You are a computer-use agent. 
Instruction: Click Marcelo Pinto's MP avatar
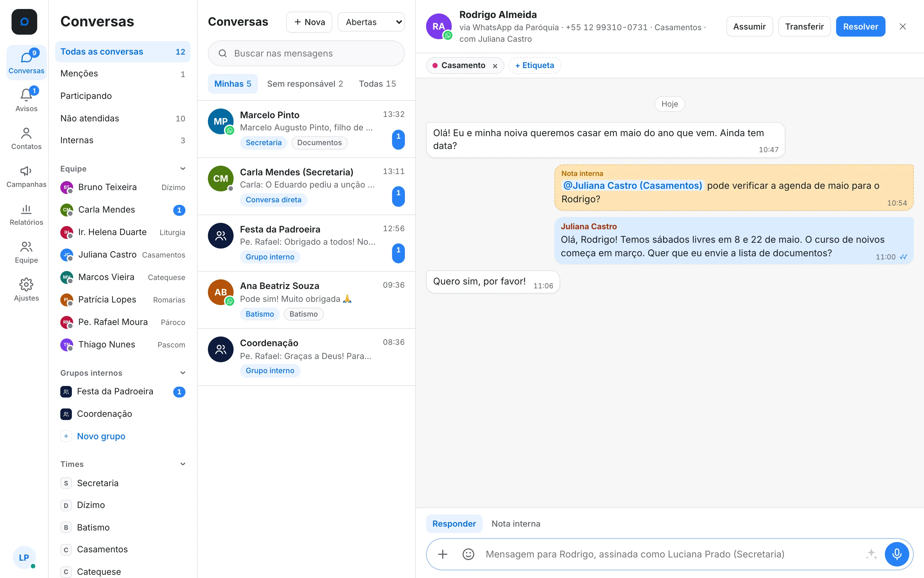click(x=221, y=122)
